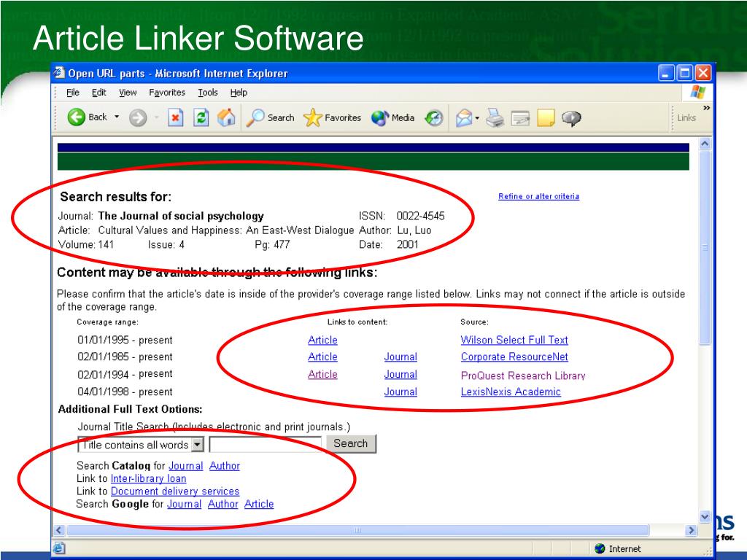The width and height of the screenshot is (747, 560).
Task: Click the Internet zone globe icon
Action: tap(600, 548)
